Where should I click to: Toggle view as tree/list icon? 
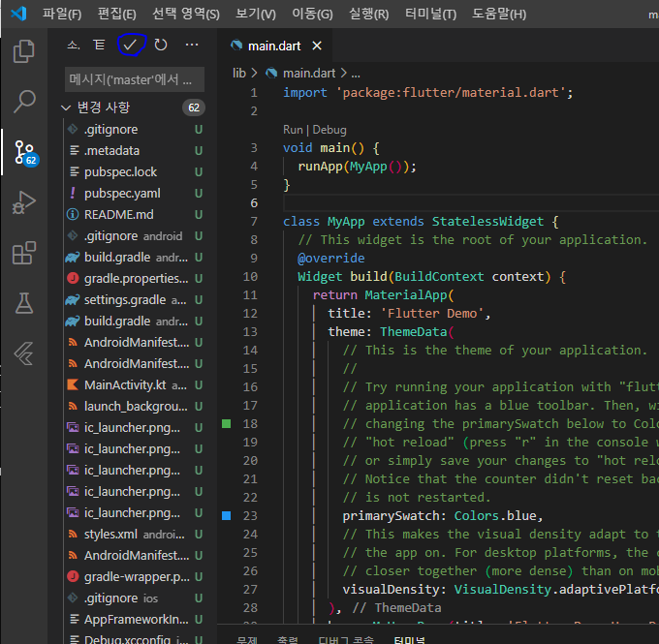(99, 45)
